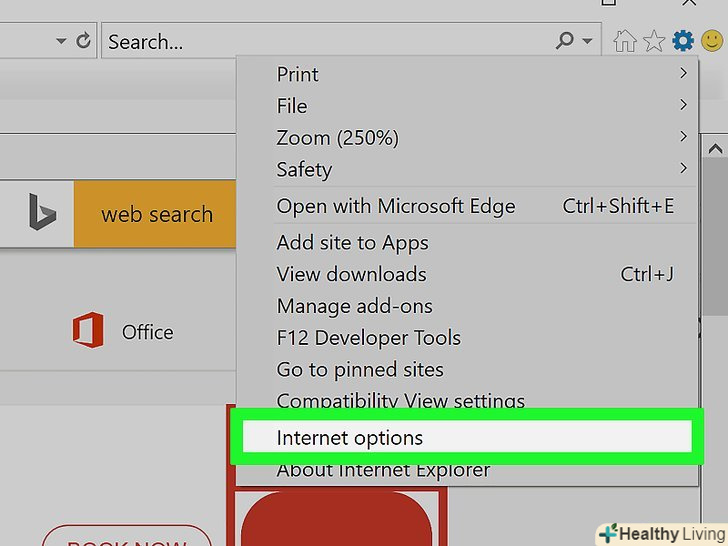Click the Bing logo icon

coord(42,214)
